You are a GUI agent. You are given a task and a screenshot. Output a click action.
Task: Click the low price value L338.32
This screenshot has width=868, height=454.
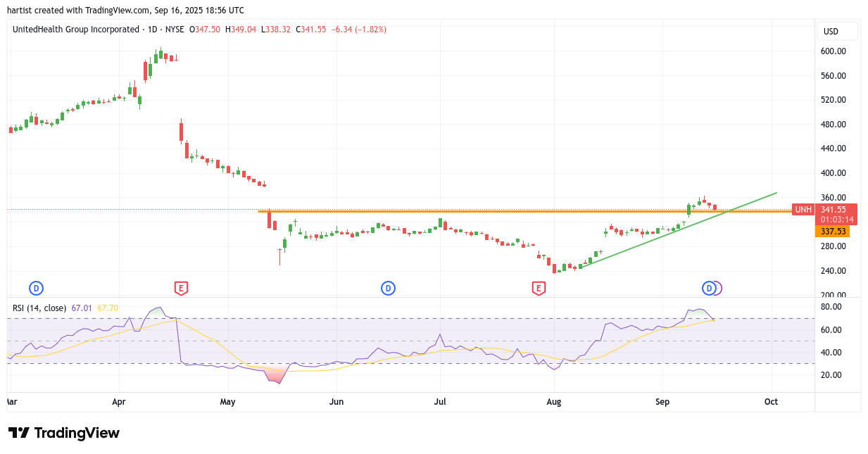pyautogui.click(x=276, y=30)
